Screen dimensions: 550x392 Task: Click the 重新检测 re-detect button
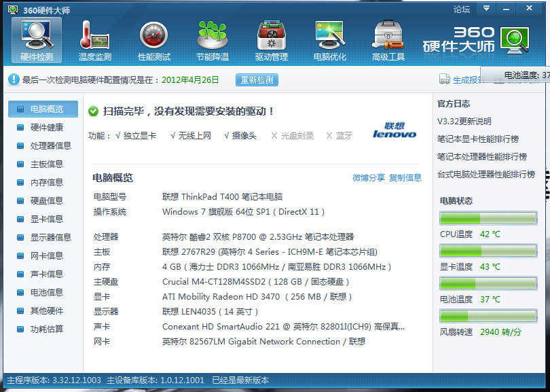(257, 80)
